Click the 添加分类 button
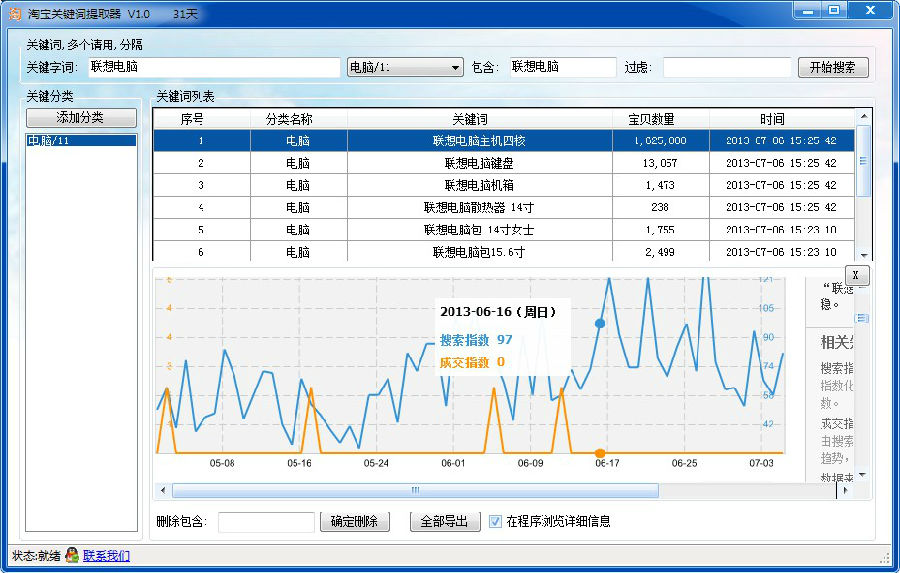Viewport: 900px width, 573px height. click(80, 118)
